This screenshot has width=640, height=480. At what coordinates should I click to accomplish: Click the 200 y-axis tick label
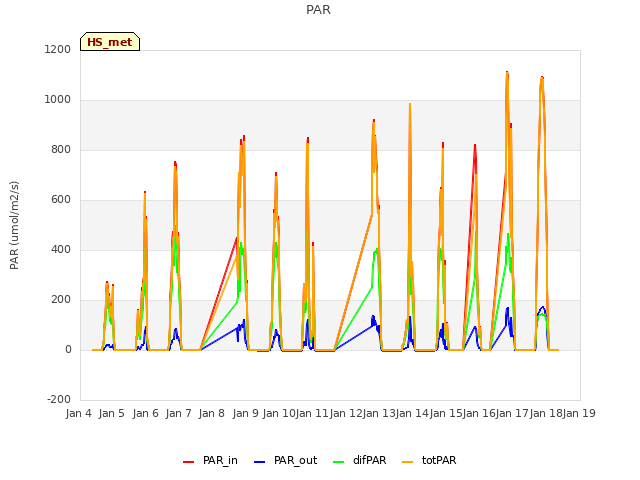pyautogui.click(x=61, y=300)
